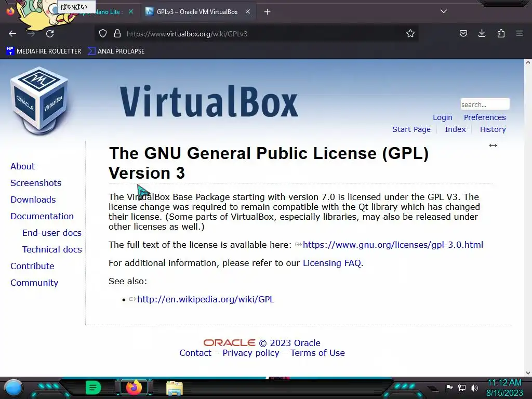The height and width of the screenshot is (399, 532).
Task: Open Firefox application hamburger menu
Action: (x=519, y=34)
